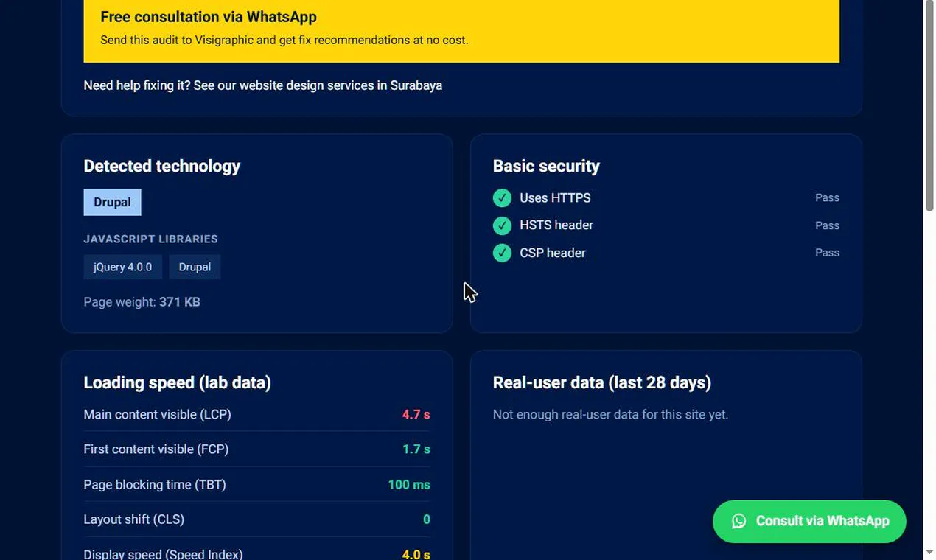Click the HSTS header label
Screen dimensions: 936x560
pyautogui.click(x=556, y=225)
